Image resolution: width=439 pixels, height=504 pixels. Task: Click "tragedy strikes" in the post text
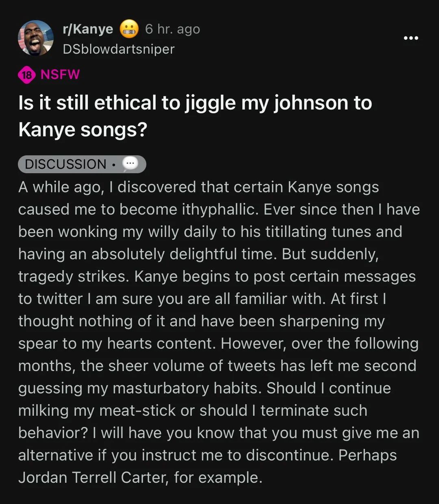74,277
